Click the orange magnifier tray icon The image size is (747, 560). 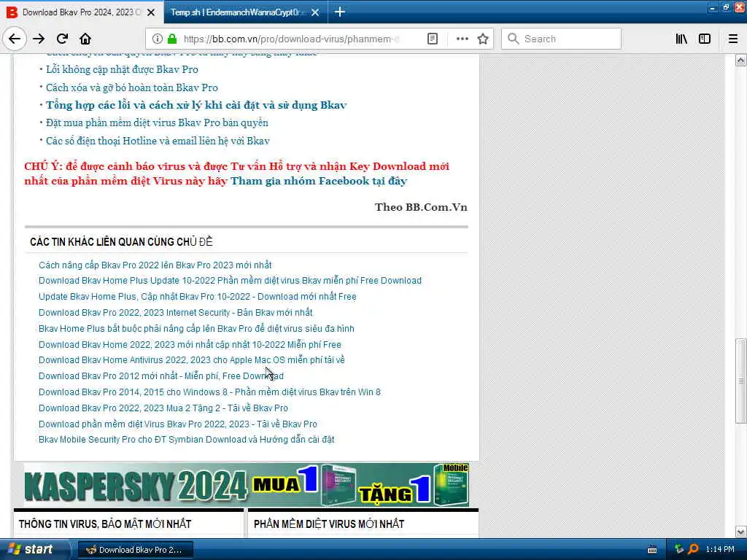[x=694, y=549]
